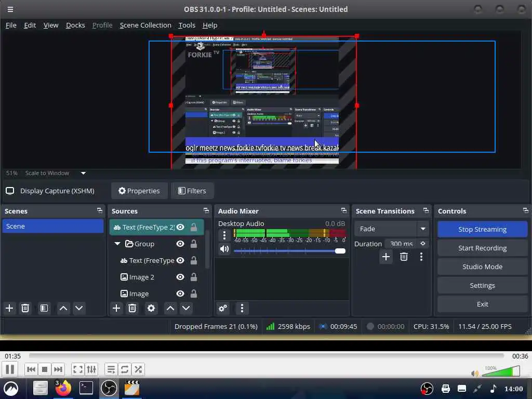
Task: Open the Fade transition dropdown
Action: 392,229
